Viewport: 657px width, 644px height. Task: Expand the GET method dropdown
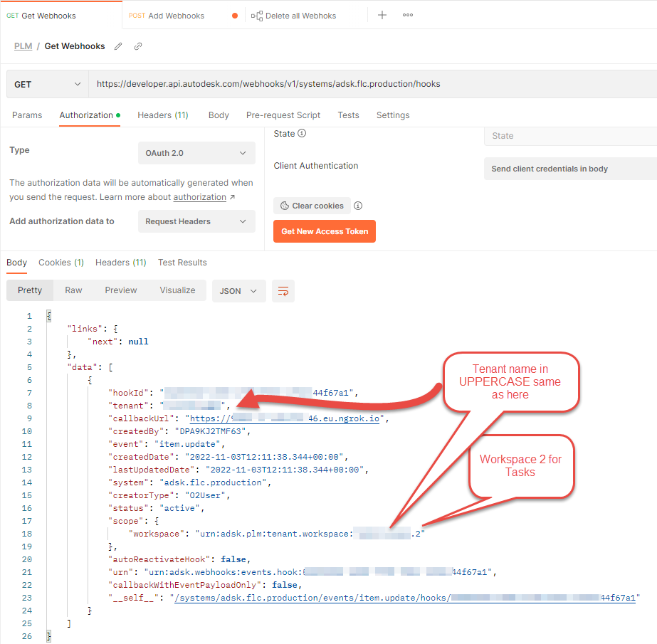coord(47,84)
